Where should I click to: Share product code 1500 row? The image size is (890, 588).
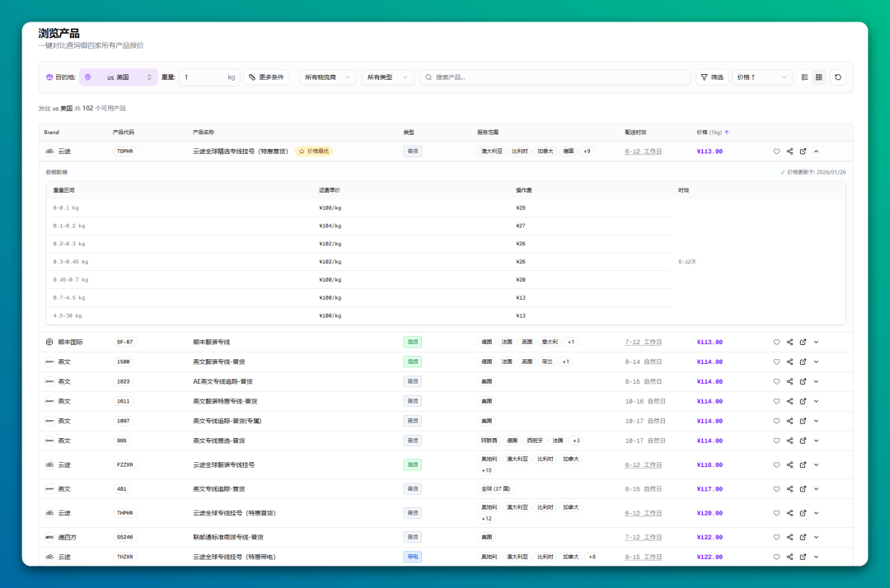point(789,362)
